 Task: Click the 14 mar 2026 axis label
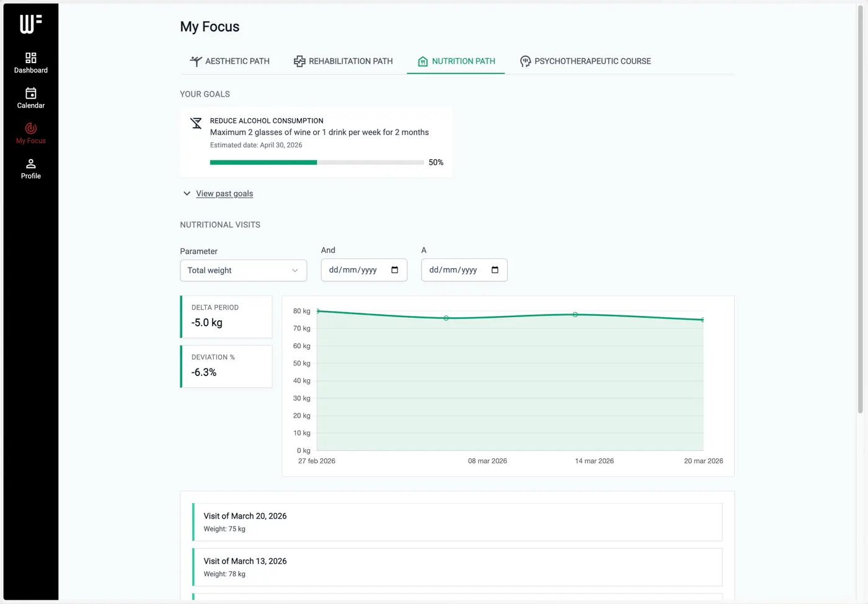click(594, 461)
